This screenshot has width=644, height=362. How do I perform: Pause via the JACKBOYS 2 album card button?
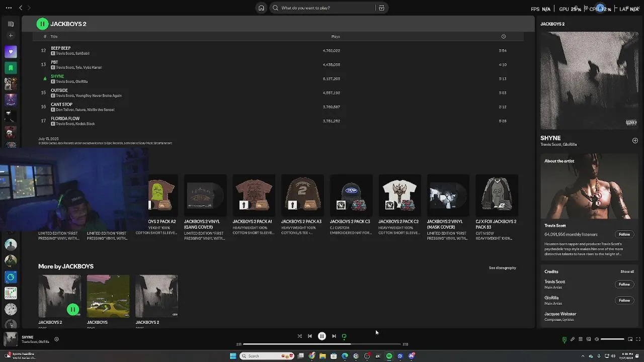pyautogui.click(x=73, y=310)
